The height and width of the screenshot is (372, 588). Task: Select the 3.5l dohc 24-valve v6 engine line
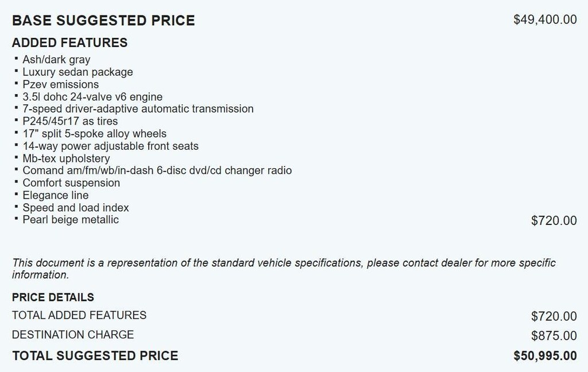point(92,96)
